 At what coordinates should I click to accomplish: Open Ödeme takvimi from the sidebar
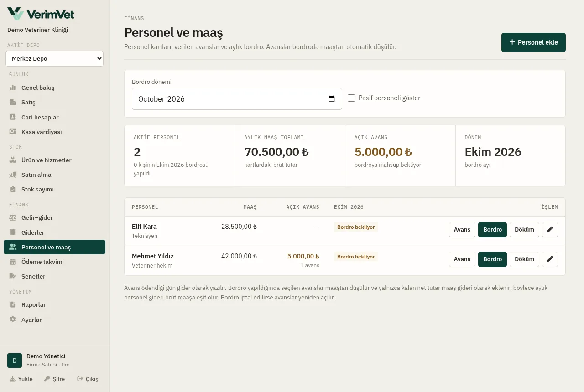[54, 262]
